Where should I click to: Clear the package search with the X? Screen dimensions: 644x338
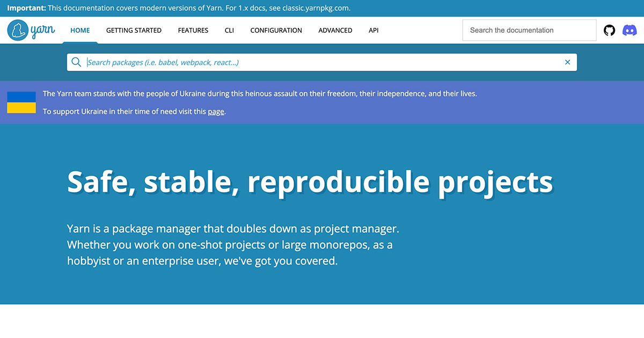[567, 62]
